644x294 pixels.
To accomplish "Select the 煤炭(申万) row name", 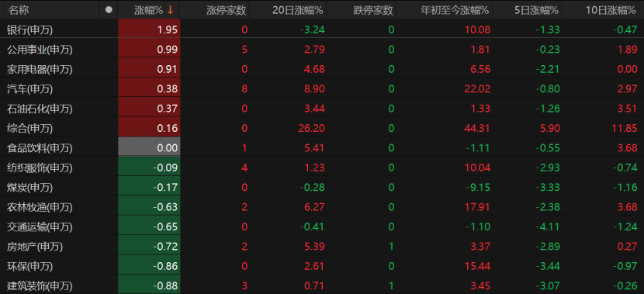I will 30,188.
